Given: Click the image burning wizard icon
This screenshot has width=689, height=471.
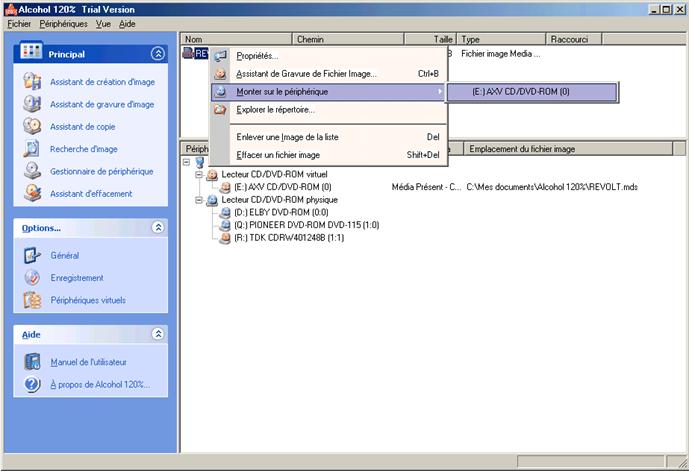Looking at the screenshot, I should click(32, 104).
